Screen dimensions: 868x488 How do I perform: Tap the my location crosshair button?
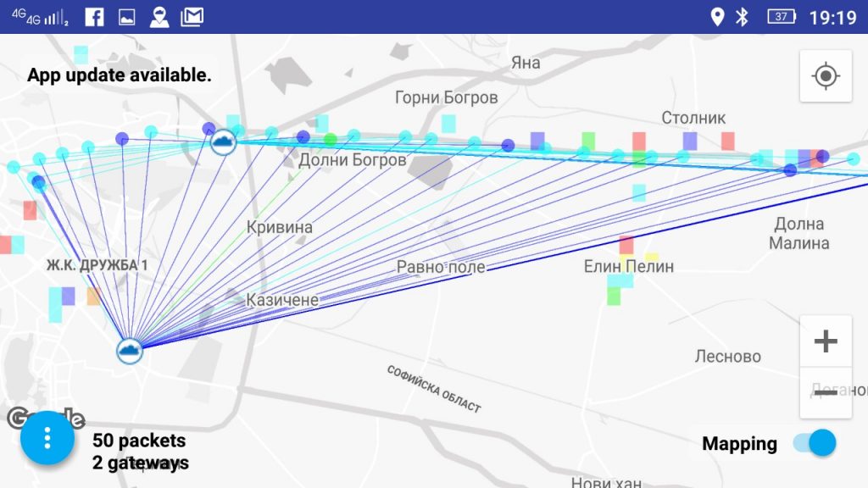click(x=826, y=76)
